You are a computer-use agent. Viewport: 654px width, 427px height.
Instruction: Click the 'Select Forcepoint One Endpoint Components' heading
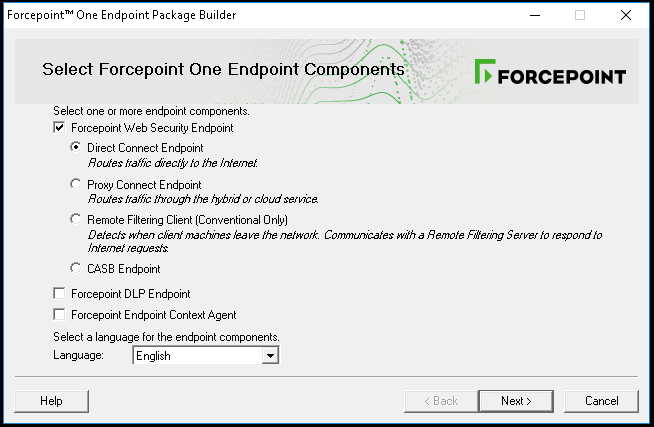(223, 70)
